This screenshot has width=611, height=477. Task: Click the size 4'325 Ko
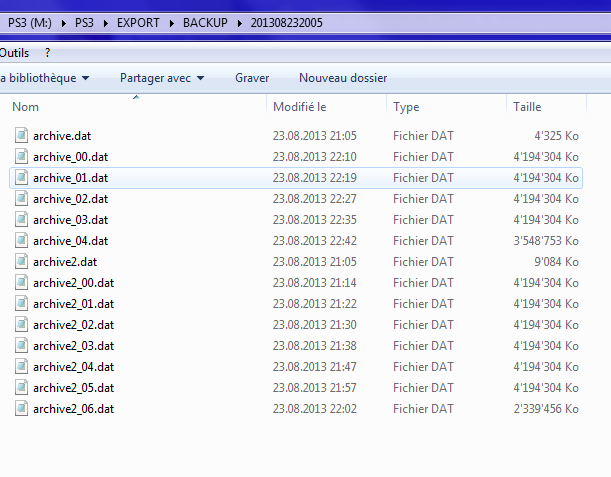click(556, 136)
